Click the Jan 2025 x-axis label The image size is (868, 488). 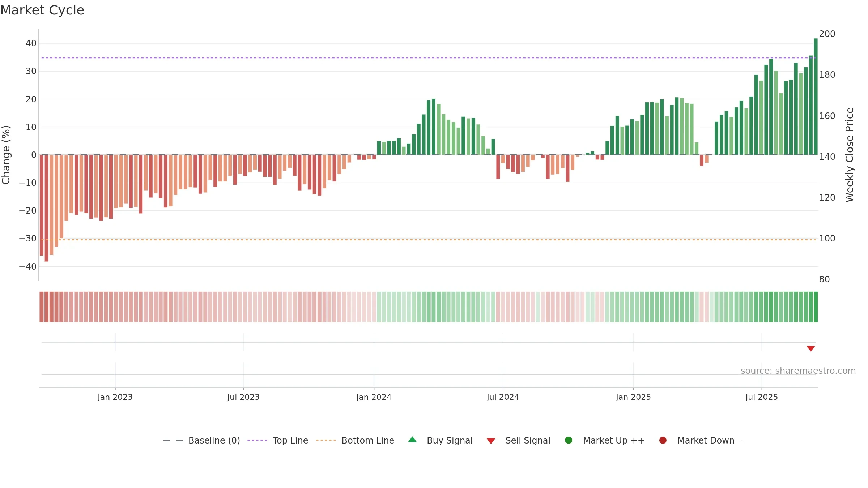(633, 397)
